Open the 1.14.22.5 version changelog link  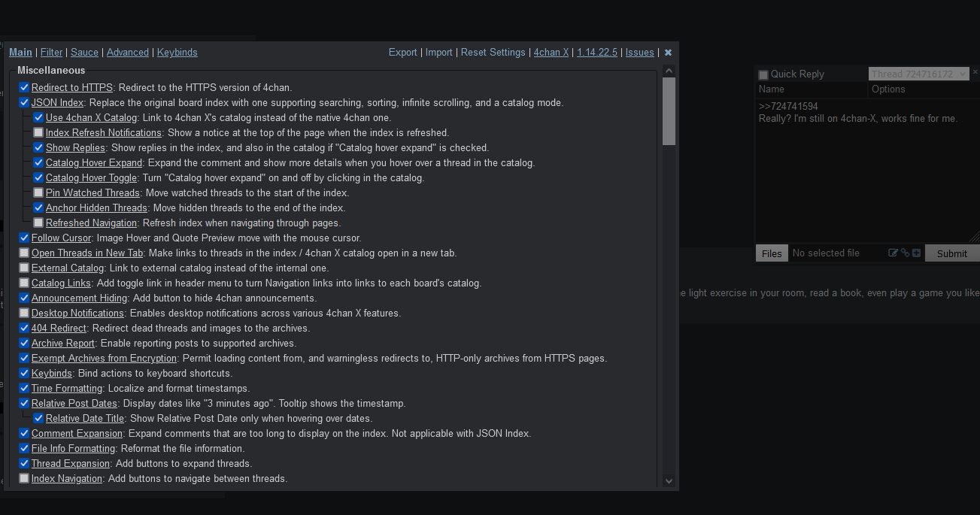597,53
